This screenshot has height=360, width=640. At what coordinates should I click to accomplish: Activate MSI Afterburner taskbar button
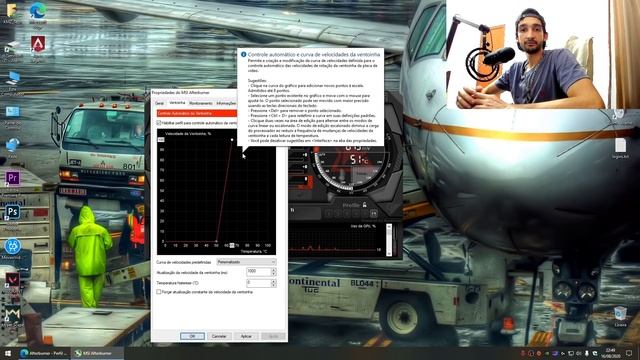(97, 353)
